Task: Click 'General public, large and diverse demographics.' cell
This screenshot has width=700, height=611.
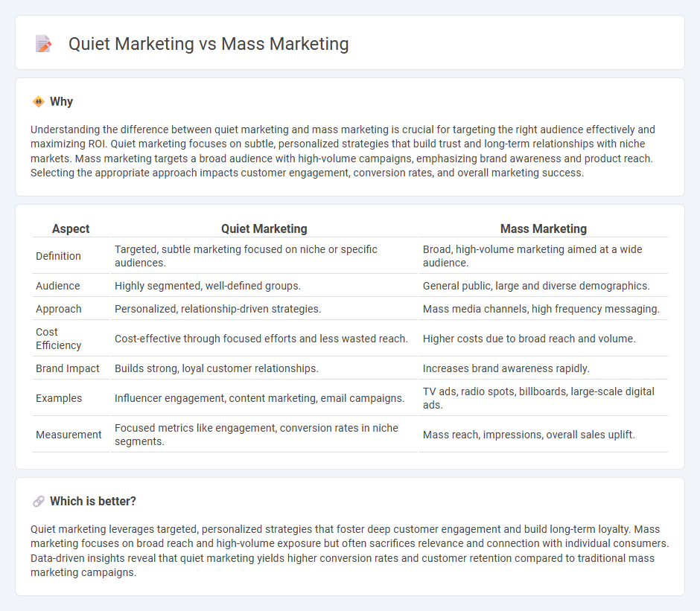Action: pyautogui.click(x=544, y=286)
